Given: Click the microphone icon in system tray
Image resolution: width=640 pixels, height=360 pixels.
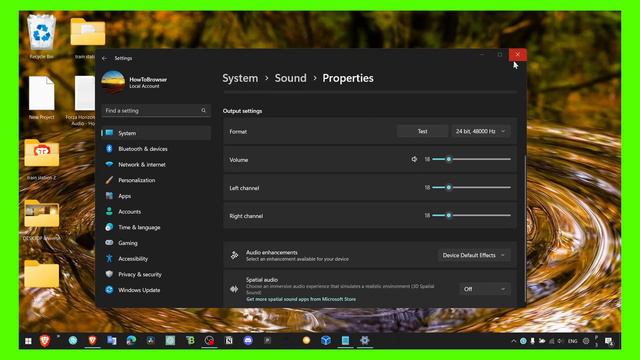Looking at the screenshot, I should coord(532,341).
